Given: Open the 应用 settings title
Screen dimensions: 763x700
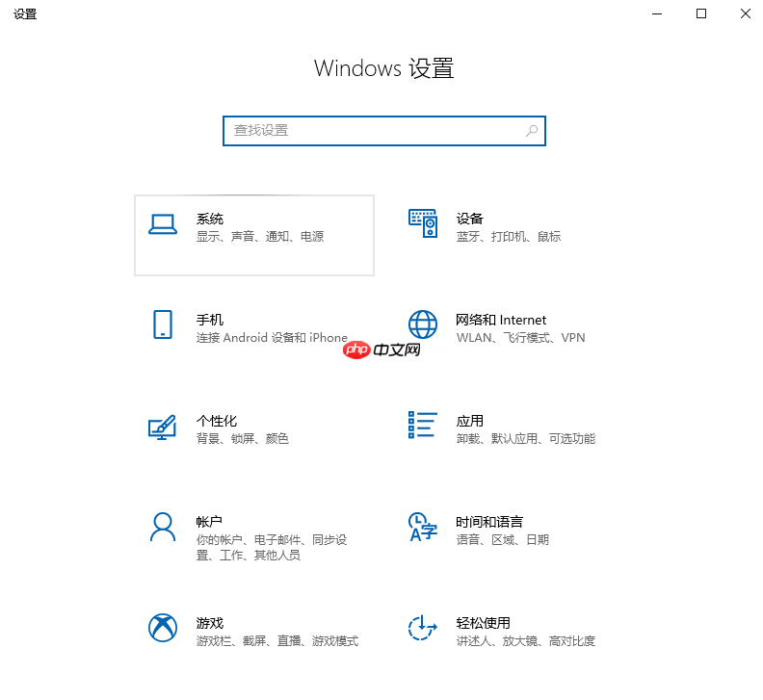Looking at the screenshot, I should point(469,422).
